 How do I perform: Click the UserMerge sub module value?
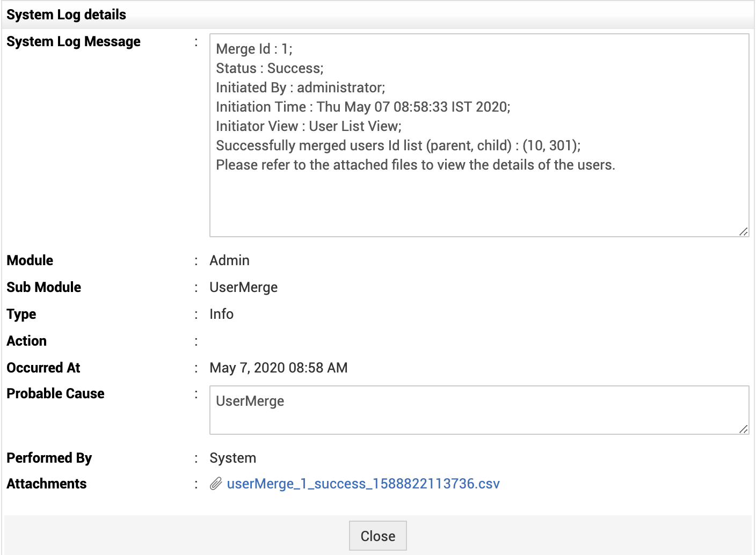pyautogui.click(x=244, y=287)
